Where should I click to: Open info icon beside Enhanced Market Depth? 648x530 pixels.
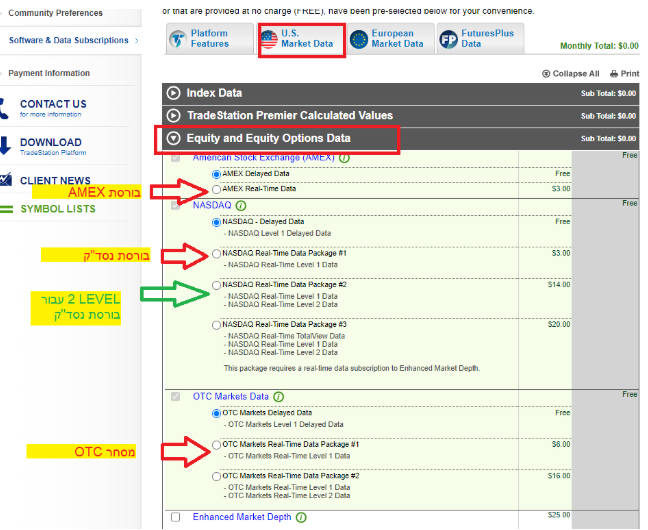[301, 518]
